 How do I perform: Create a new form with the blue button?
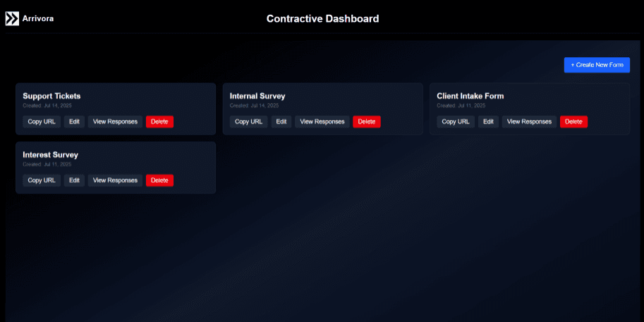(x=597, y=65)
